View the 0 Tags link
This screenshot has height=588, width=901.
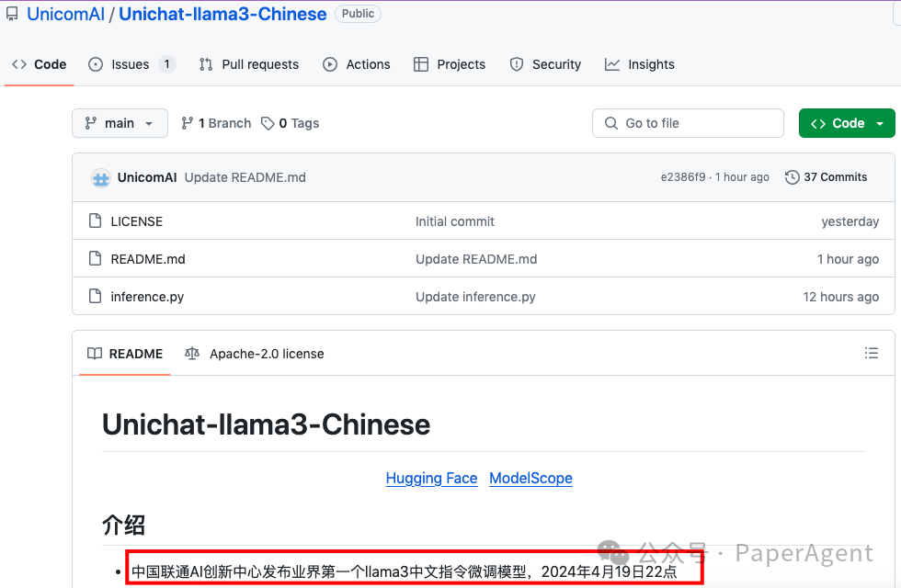(291, 123)
